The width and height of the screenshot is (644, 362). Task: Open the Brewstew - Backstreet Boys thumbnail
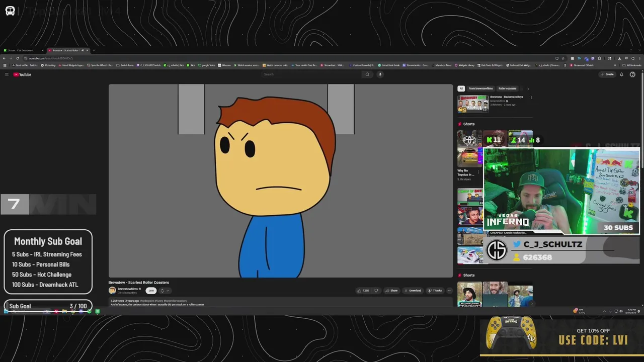coord(473,104)
